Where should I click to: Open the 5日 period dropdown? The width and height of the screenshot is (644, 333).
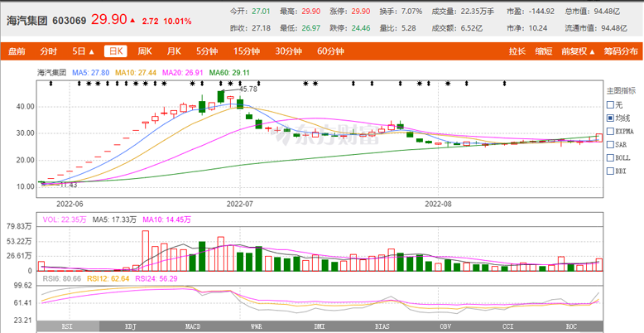tap(83, 51)
